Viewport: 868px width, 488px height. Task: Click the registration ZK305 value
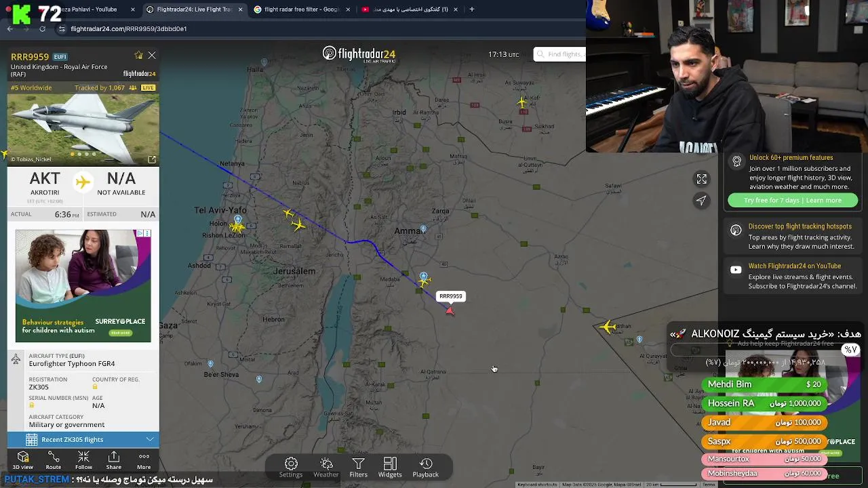(x=39, y=387)
